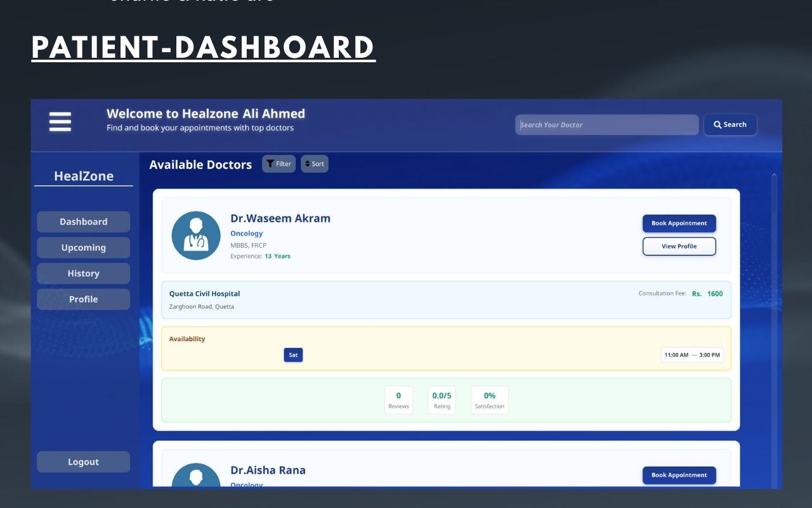The image size is (812, 508).
Task: Open the Filter options for available doctors
Action: [x=278, y=163]
